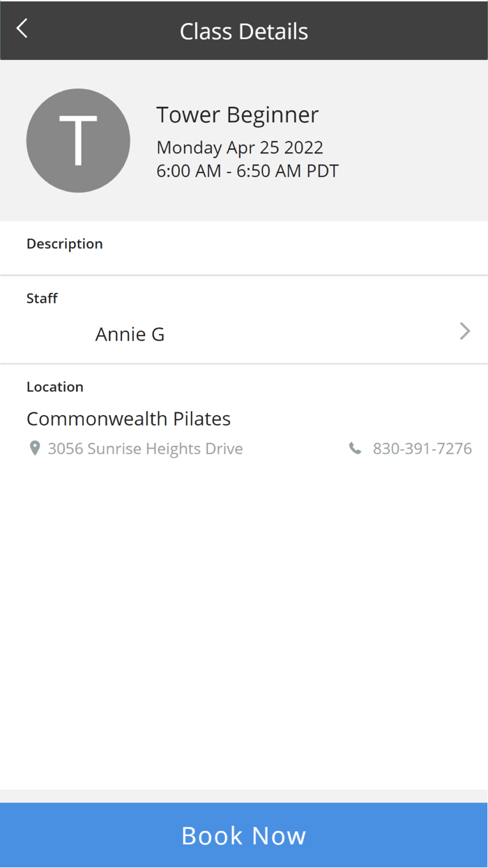Open Annie G's staff profile
Screen dimensions: 488x868
(x=130, y=334)
